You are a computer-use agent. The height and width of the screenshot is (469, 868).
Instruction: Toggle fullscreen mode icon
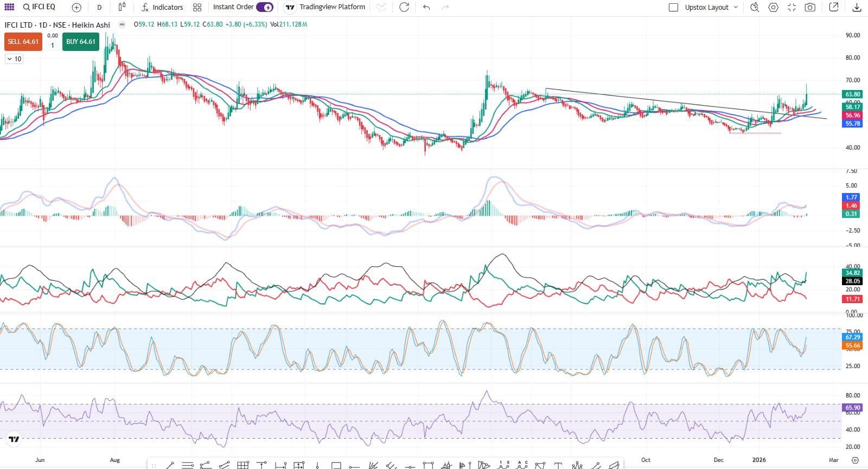pyautogui.click(x=792, y=7)
